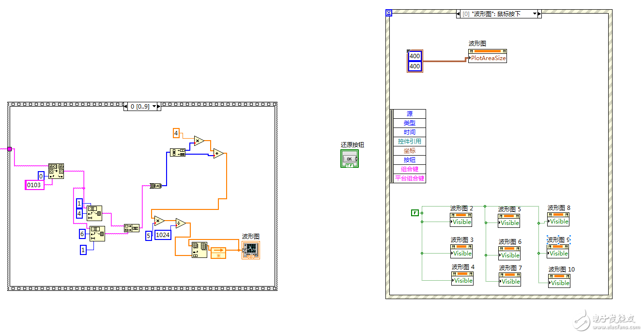
Task: Select event data node item 组合键
Action: (410, 169)
